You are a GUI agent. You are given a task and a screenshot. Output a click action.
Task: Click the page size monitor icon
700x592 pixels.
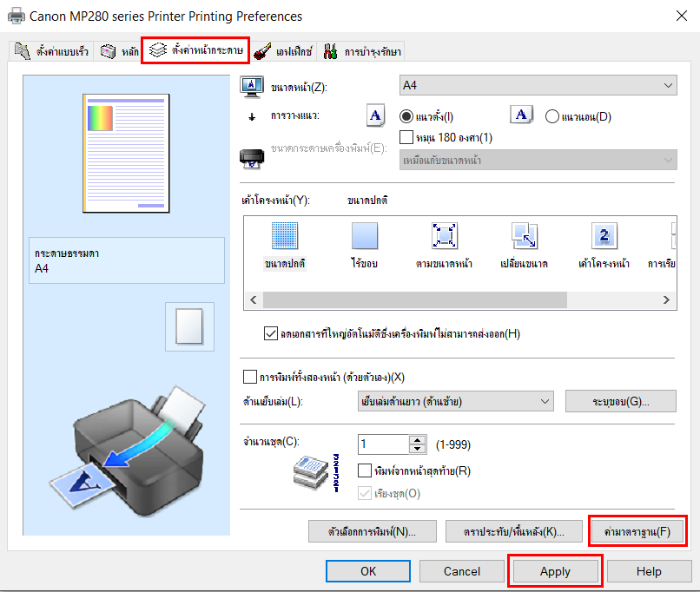(251, 87)
